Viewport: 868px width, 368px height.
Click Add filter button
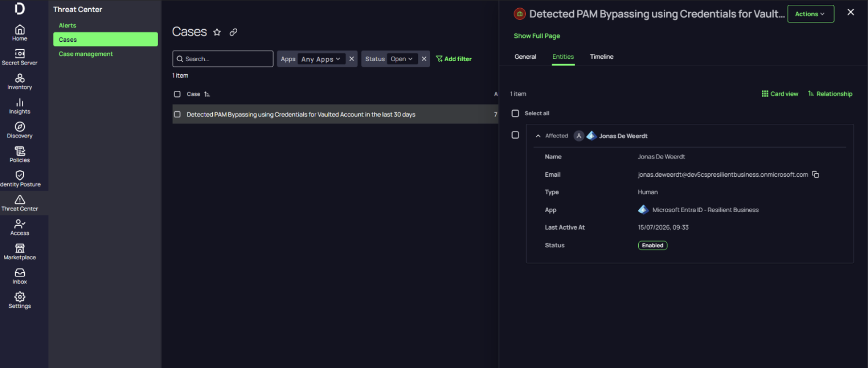click(454, 59)
